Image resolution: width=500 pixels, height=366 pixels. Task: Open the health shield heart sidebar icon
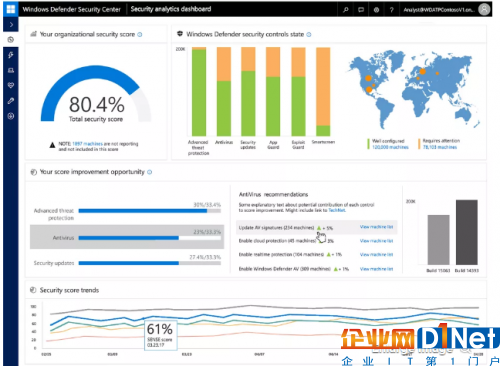[x=11, y=85]
